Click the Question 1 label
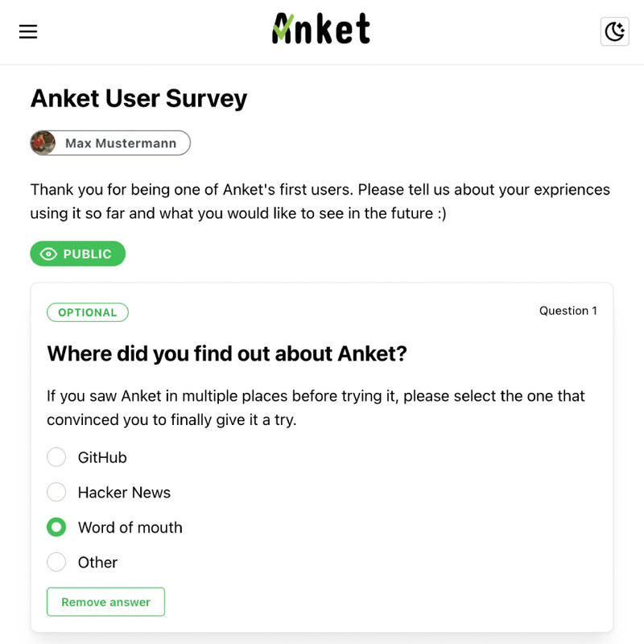The image size is (644, 644). (x=568, y=311)
